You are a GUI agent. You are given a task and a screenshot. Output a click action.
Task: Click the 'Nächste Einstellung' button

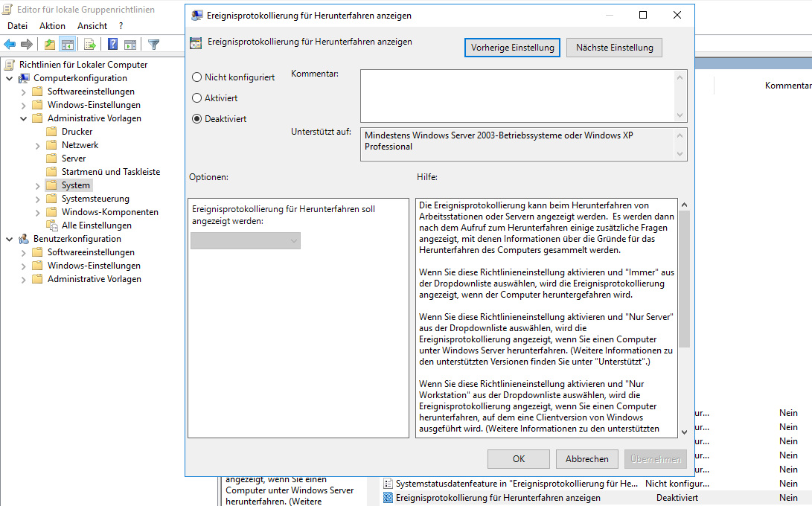614,48
